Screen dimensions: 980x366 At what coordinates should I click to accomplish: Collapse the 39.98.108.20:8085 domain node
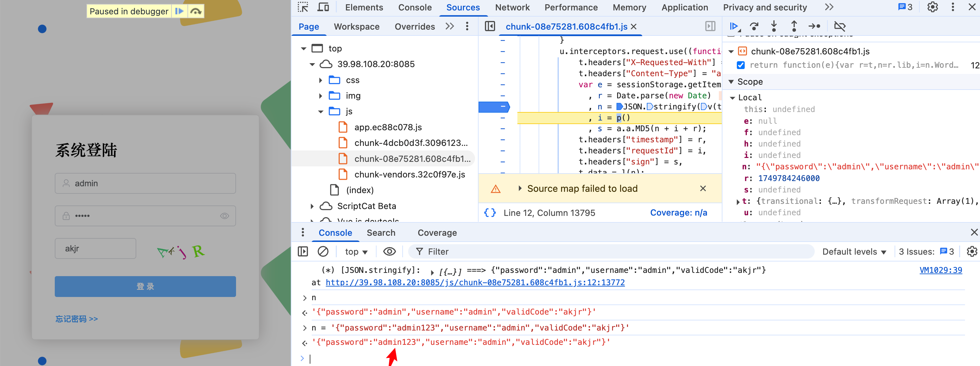click(312, 64)
